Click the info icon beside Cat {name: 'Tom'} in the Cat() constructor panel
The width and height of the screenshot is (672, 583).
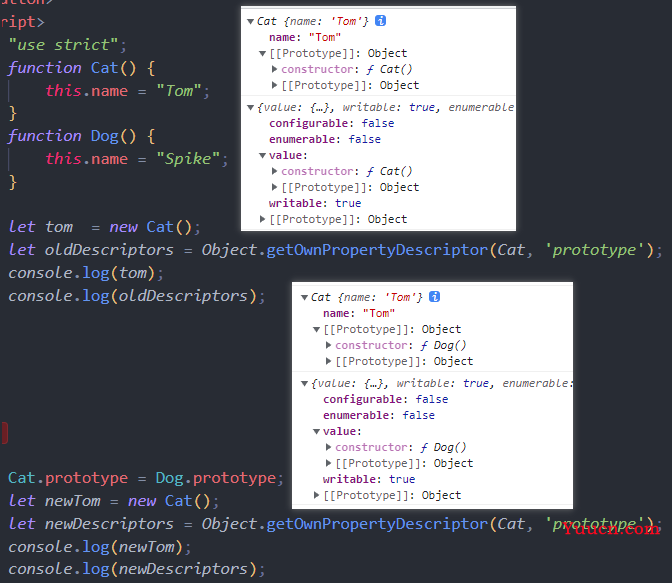380,21
